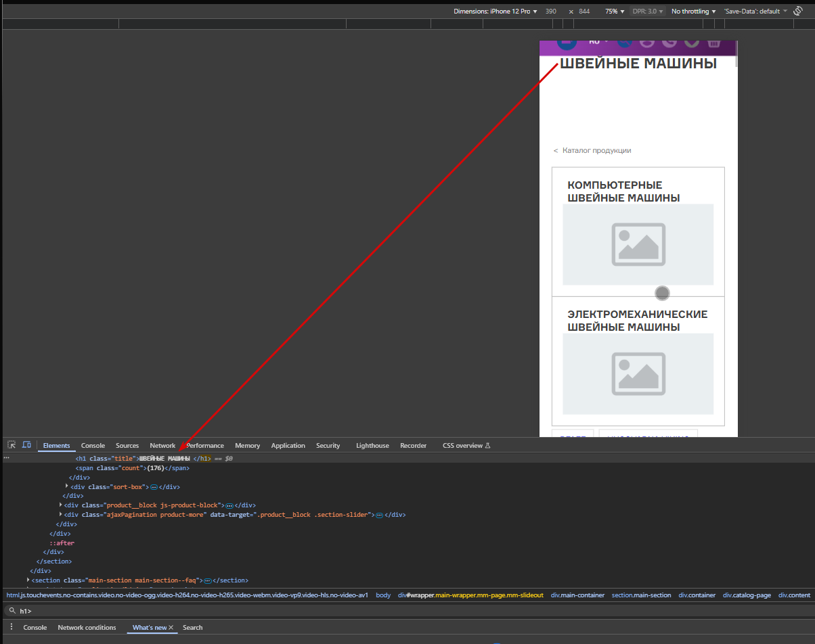The height and width of the screenshot is (644, 815).
Task: Click div.container breadcrumb
Action: click(697, 595)
